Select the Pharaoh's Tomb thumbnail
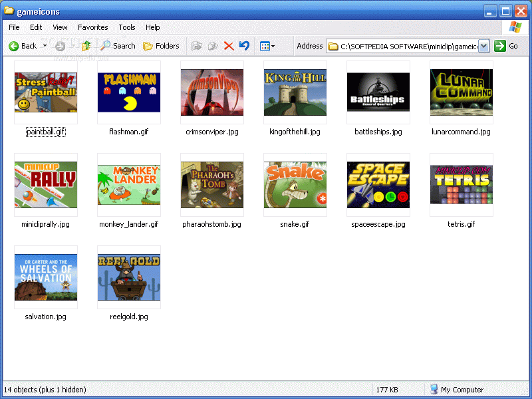 (x=212, y=185)
